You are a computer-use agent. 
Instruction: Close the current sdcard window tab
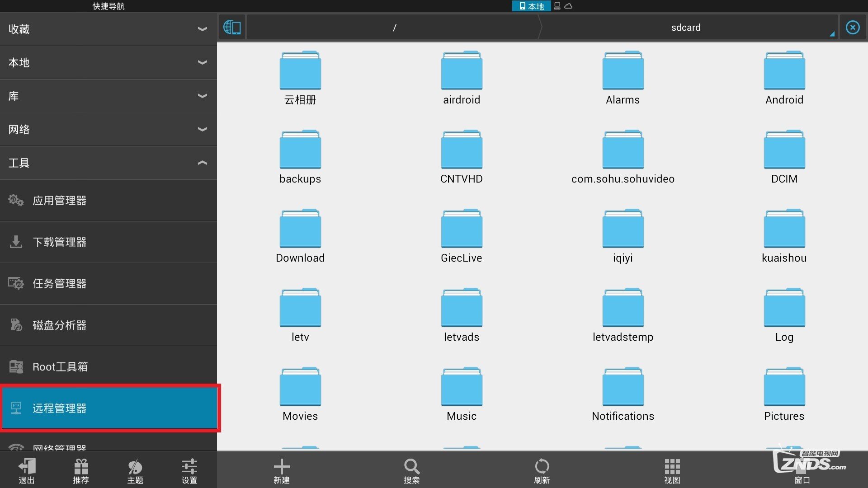(x=853, y=28)
